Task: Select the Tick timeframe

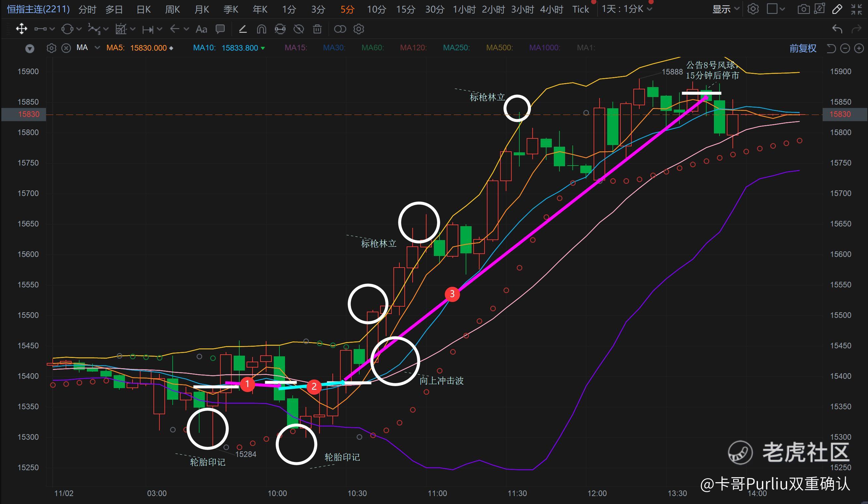Action: [580, 9]
